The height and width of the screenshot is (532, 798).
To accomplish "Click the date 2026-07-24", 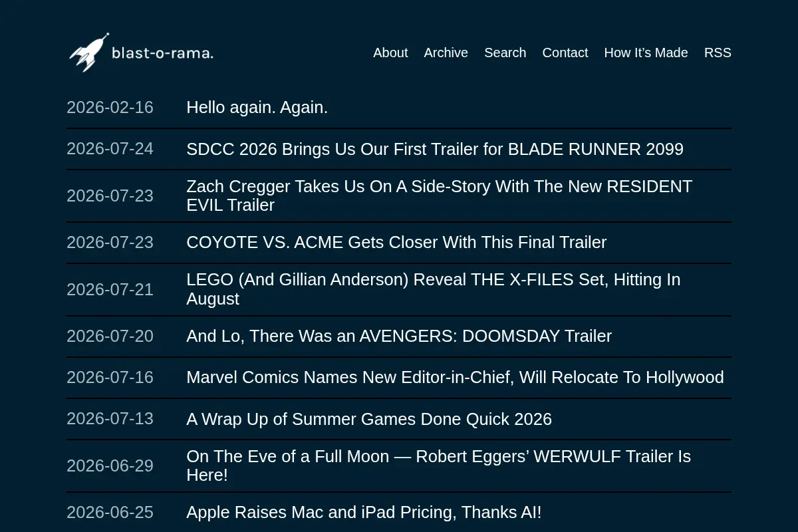I will coord(110,148).
